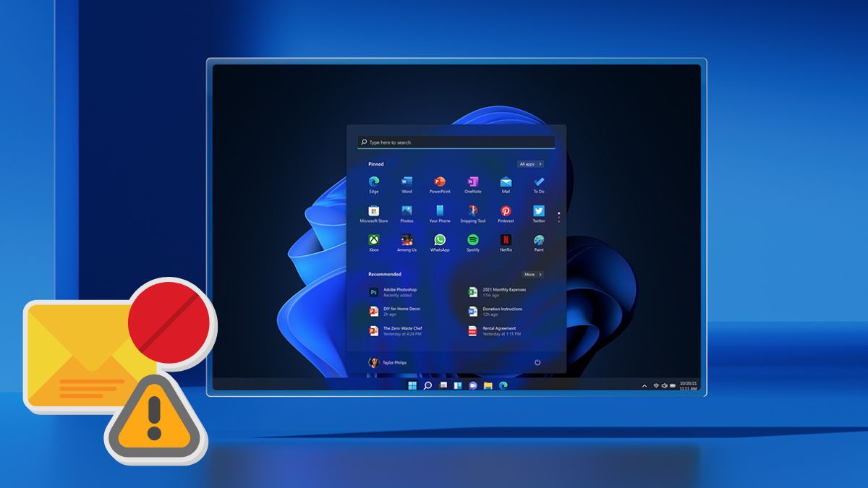The image size is (868, 488).
Task: Open File Explorer from the taskbar
Action: 488,385
